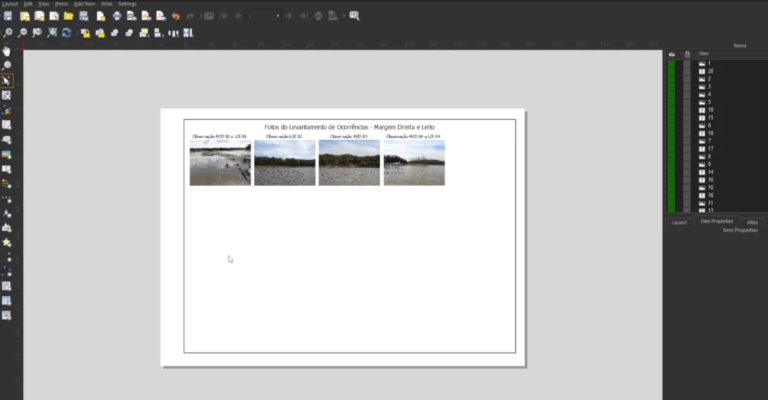Refresh the layout view
This screenshot has width=768, height=400.
point(67,33)
